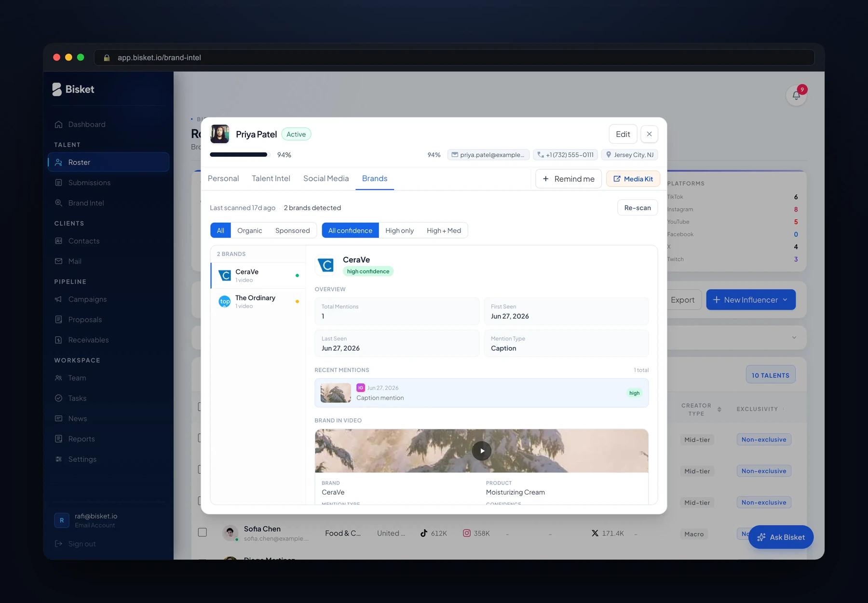The height and width of the screenshot is (603, 868).
Task: Click the location pin icon
Action: pyautogui.click(x=609, y=155)
